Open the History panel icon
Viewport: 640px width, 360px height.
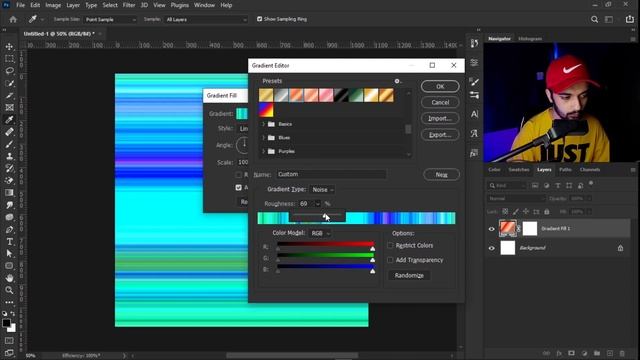click(474, 43)
